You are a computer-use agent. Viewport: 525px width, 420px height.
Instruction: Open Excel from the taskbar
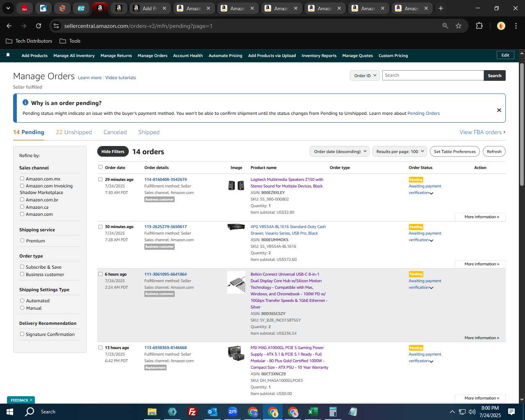[x=313, y=412]
